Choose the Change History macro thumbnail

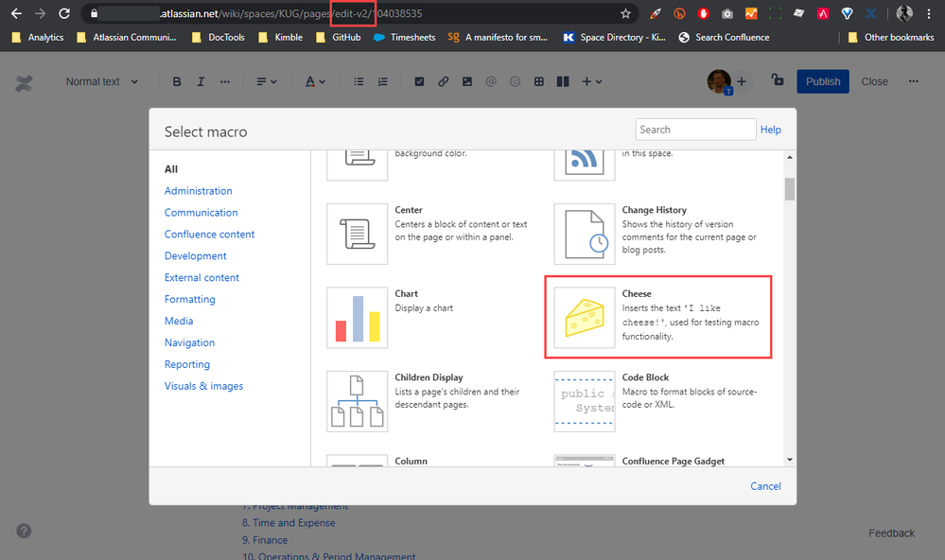585,234
